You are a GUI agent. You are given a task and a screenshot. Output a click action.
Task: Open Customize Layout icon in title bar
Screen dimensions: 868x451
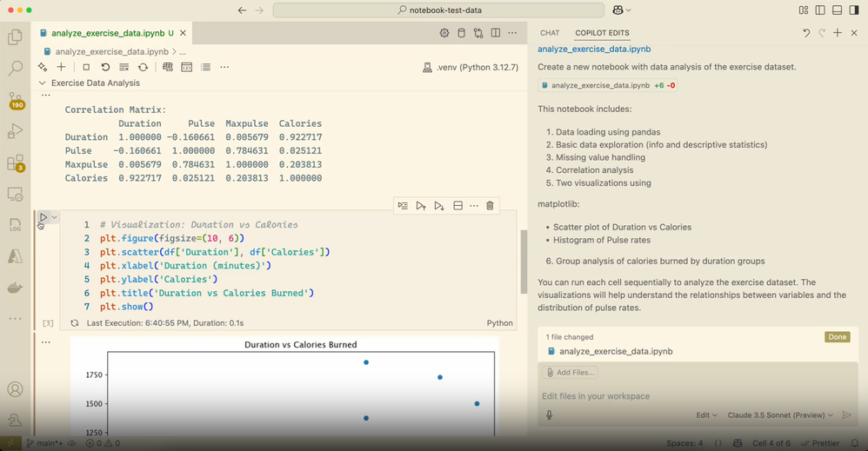pos(804,10)
